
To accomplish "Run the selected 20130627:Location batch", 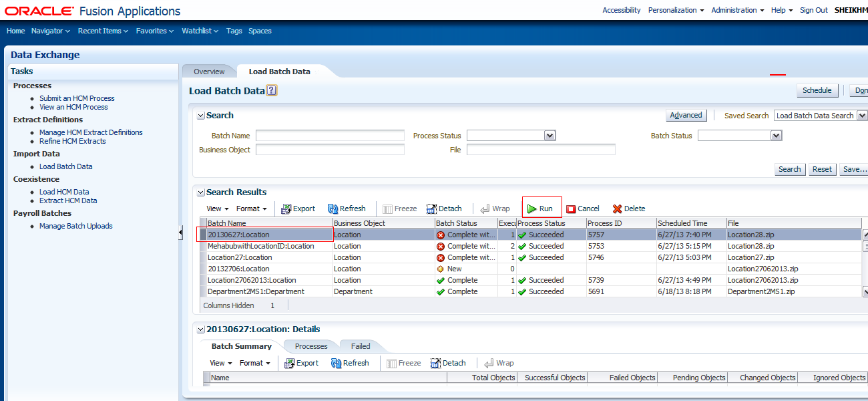I will point(541,208).
